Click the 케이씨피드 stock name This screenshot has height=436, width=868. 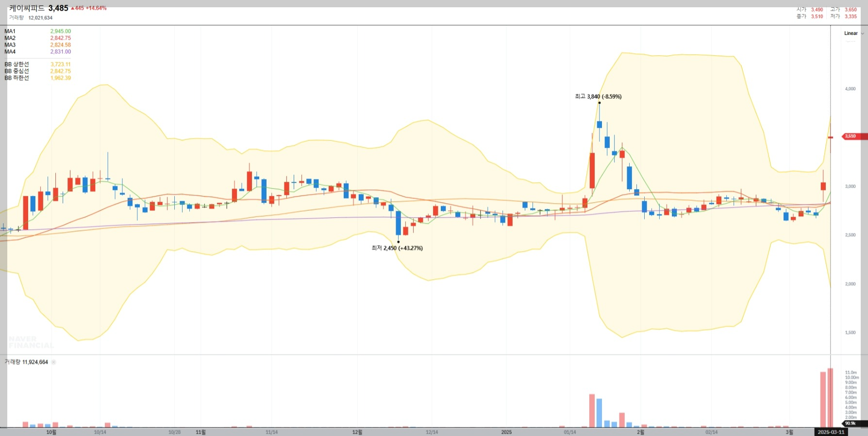(27, 8)
